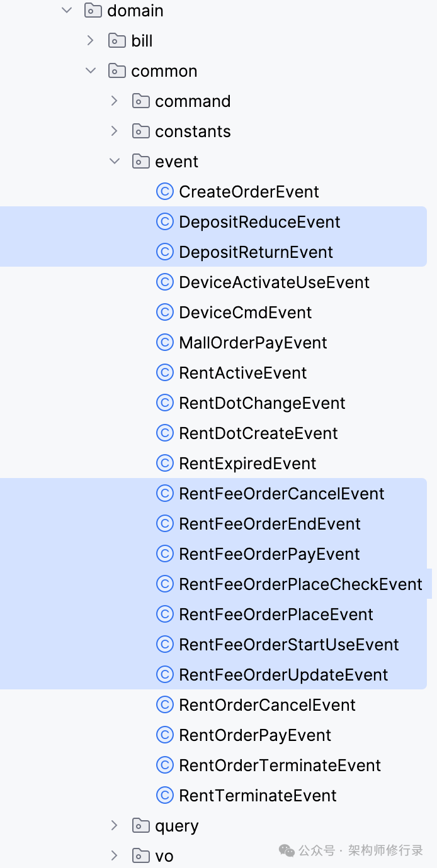Expand the command package chevron

tap(115, 101)
